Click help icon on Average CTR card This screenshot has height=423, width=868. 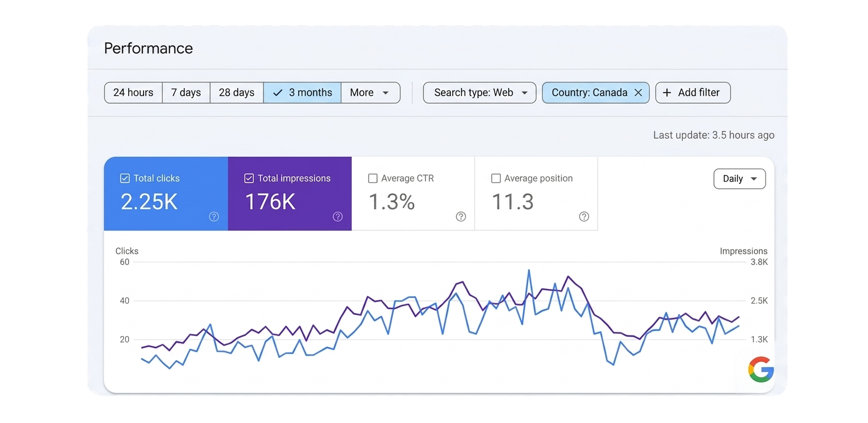(461, 217)
